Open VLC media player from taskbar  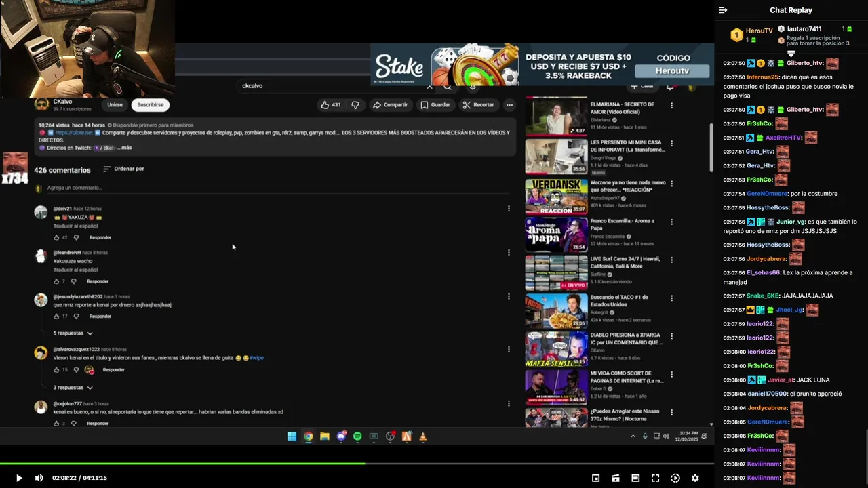[x=423, y=436]
